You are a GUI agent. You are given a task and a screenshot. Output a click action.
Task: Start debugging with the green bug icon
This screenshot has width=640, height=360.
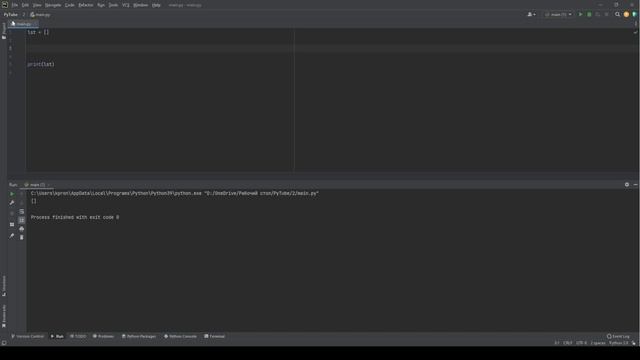click(x=589, y=14)
